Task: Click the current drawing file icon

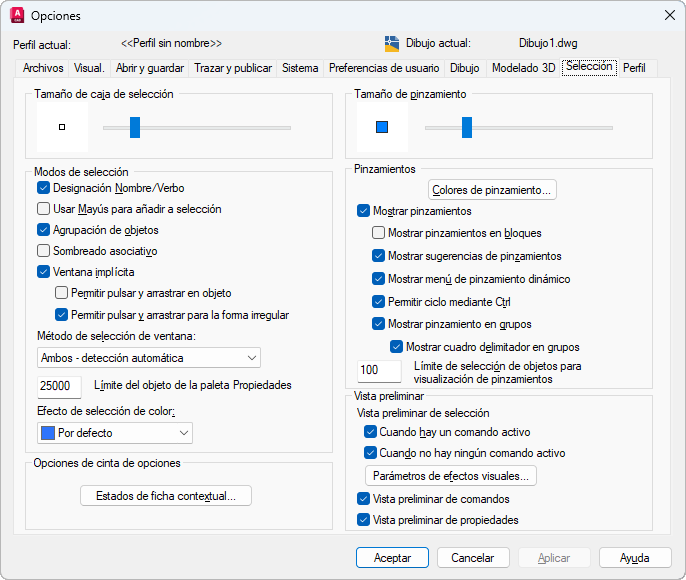Action: 392,43
